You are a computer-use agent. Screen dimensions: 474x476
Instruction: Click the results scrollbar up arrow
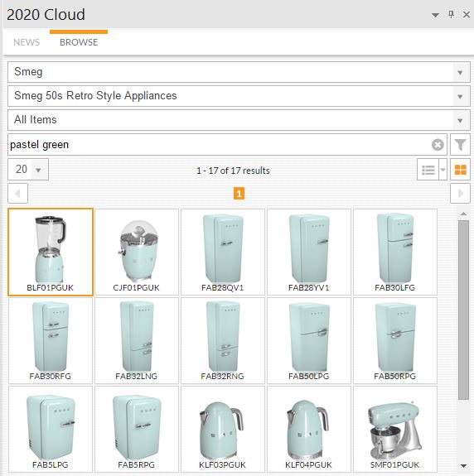point(463,214)
